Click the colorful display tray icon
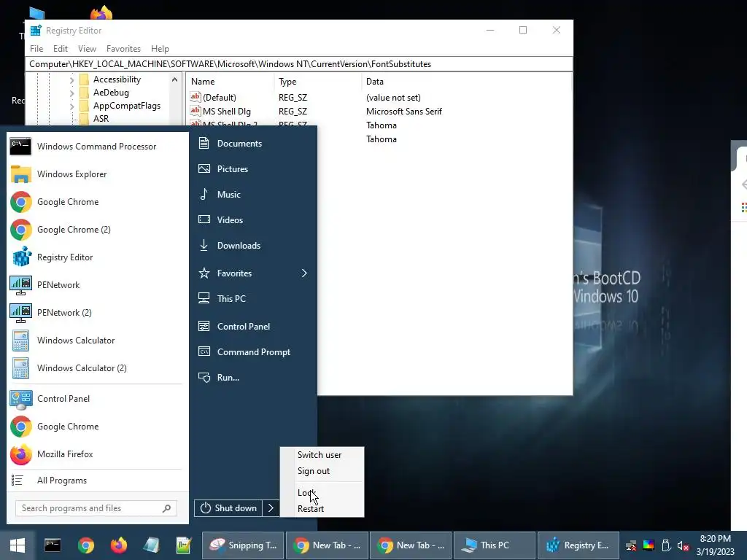Viewport: 747px width, 560px height. [x=649, y=545]
